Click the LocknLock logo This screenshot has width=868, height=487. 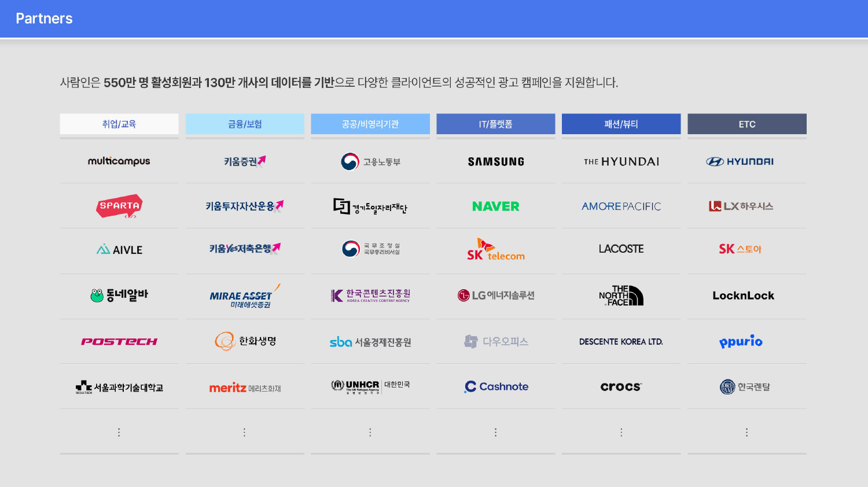744,296
